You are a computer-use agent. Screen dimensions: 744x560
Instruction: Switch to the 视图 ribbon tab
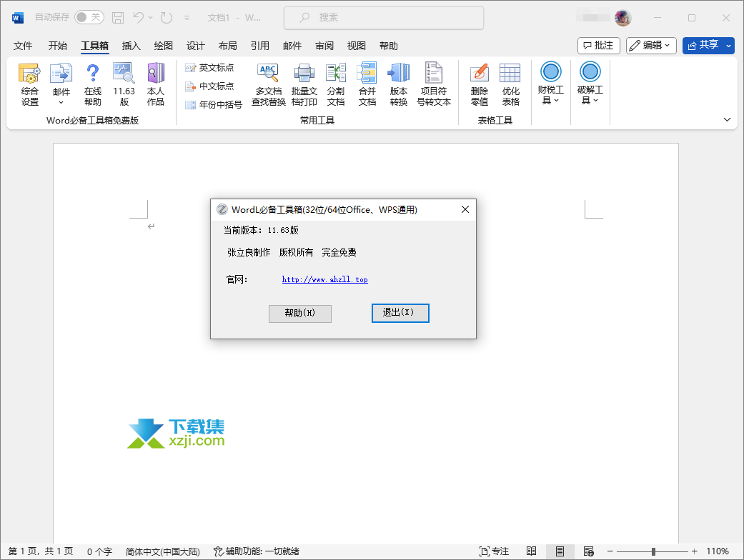pos(357,46)
